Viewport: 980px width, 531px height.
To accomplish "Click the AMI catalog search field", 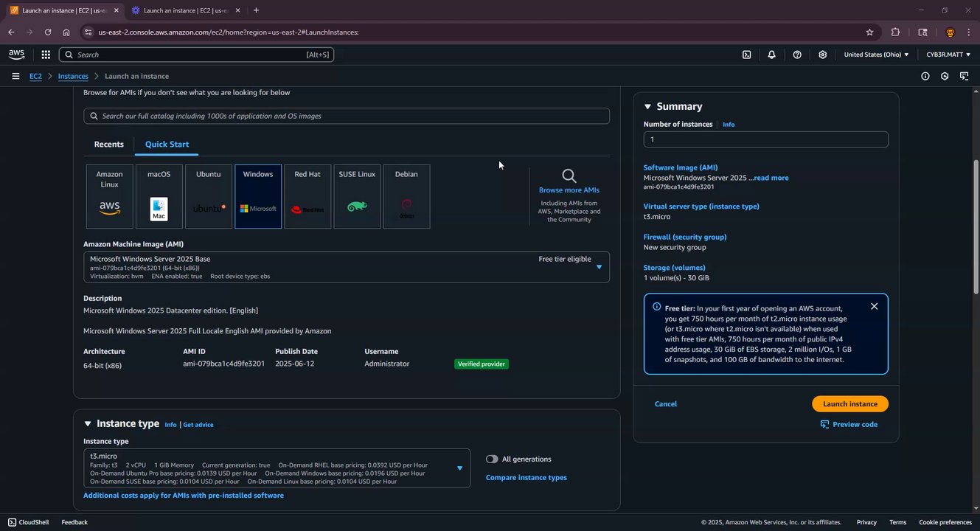I will 347,116.
